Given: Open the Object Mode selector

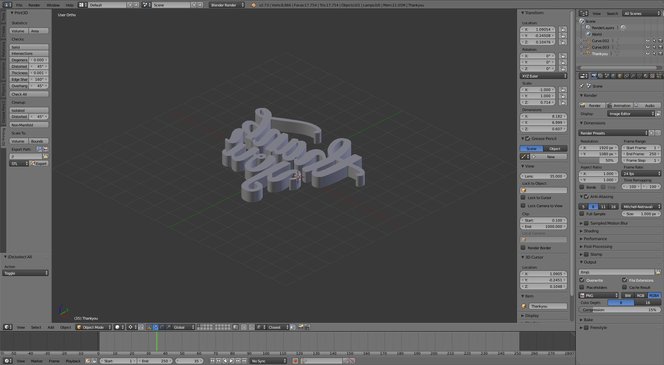Looking at the screenshot, I should coord(94,327).
